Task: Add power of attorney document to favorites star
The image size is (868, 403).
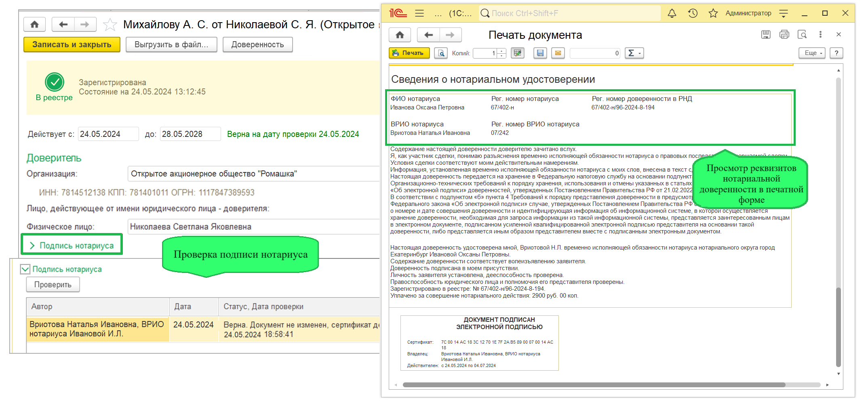Action: pyautogui.click(x=110, y=25)
